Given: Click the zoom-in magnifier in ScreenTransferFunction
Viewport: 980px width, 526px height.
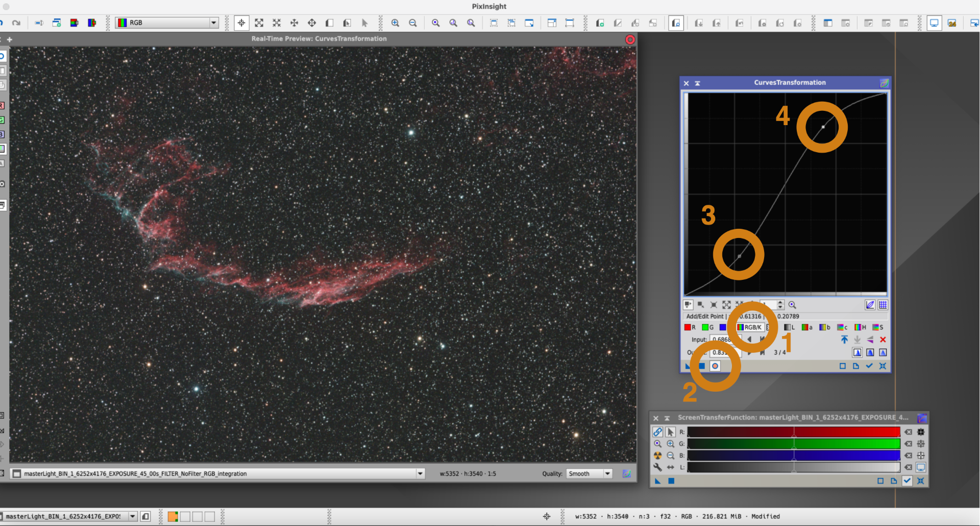Looking at the screenshot, I should pos(670,444).
